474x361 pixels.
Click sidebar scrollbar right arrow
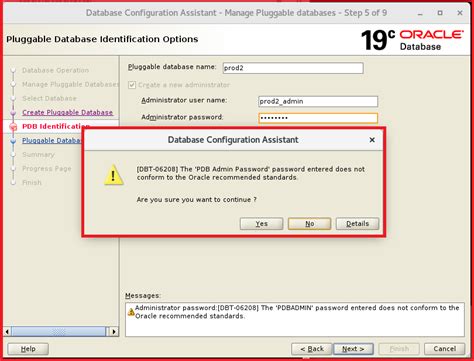114,332
